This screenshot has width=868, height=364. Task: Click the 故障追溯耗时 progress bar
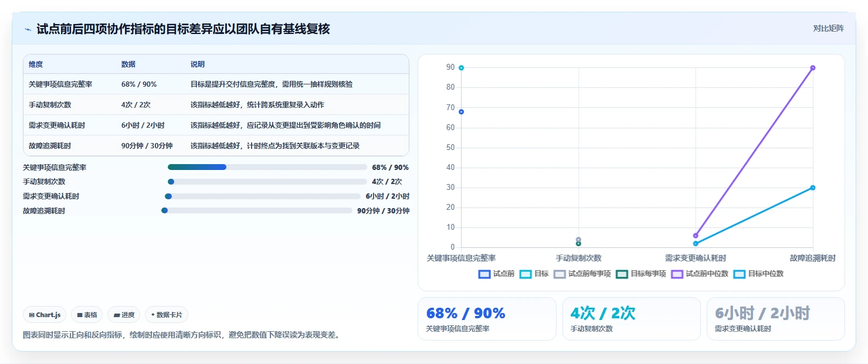point(257,210)
